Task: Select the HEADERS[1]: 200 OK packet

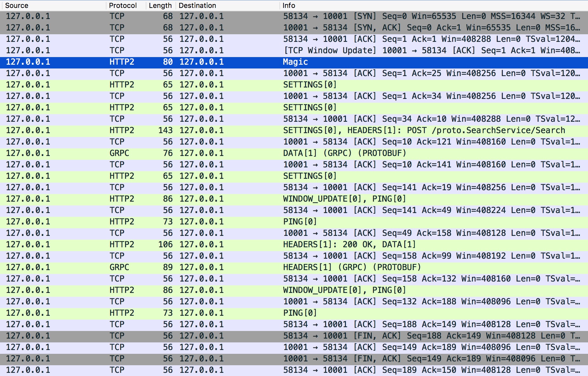Action: pyautogui.click(x=349, y=244)
